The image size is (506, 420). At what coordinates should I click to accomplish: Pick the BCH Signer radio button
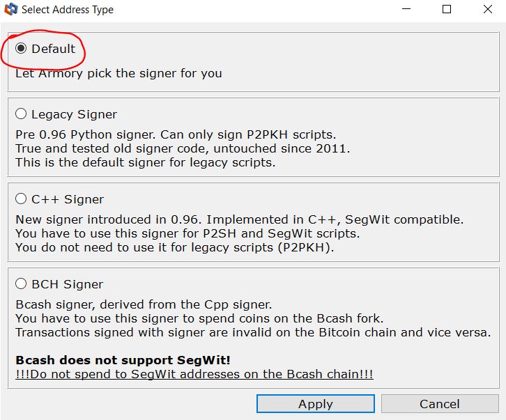point(21,284)
